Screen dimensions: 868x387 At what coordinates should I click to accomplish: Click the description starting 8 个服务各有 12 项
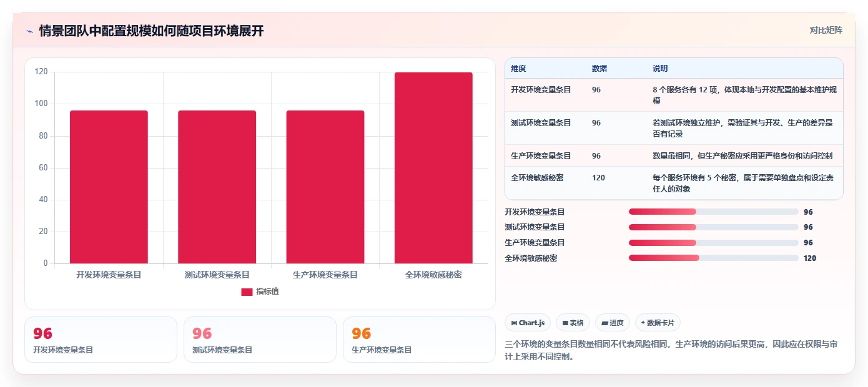click(x=744, y=95)
